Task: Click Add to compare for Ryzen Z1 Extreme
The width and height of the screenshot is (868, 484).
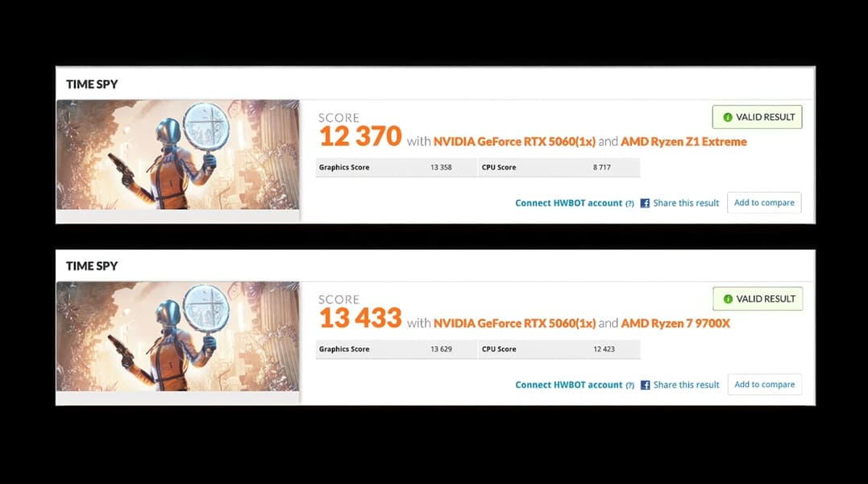Action: point(764,202)
